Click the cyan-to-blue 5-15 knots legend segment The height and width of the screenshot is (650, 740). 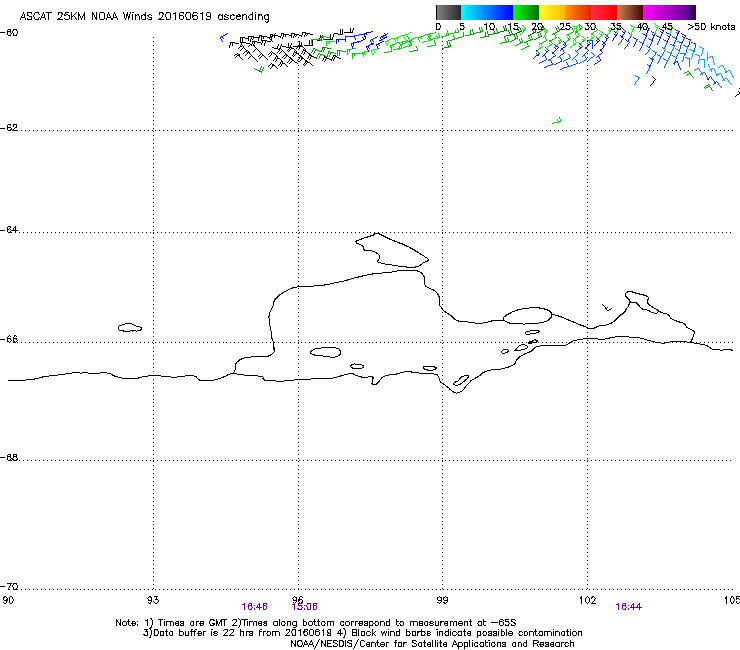487,12
